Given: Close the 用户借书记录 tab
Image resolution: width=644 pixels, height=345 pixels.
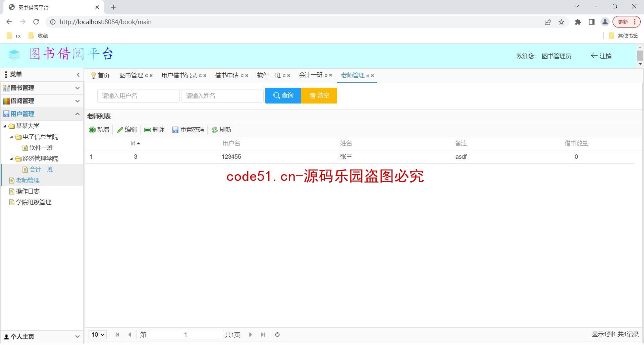Looking at the screenshot, I should [205, 76].
